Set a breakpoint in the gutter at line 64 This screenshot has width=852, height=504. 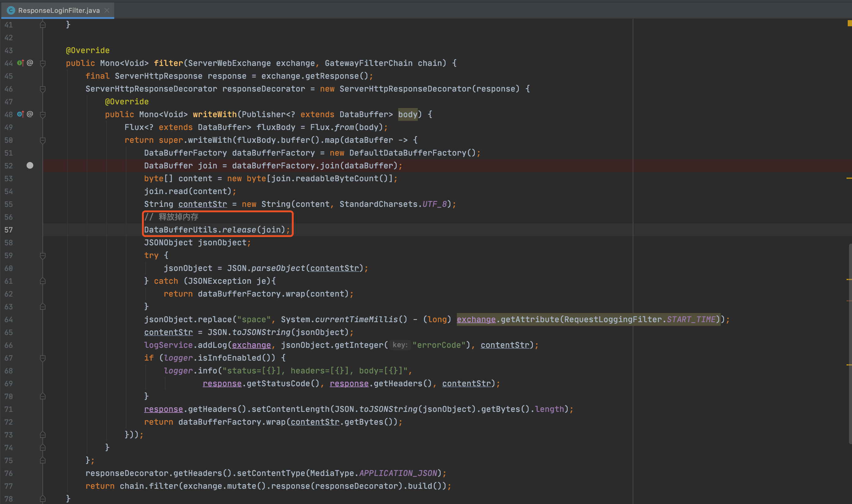(30, 320)
